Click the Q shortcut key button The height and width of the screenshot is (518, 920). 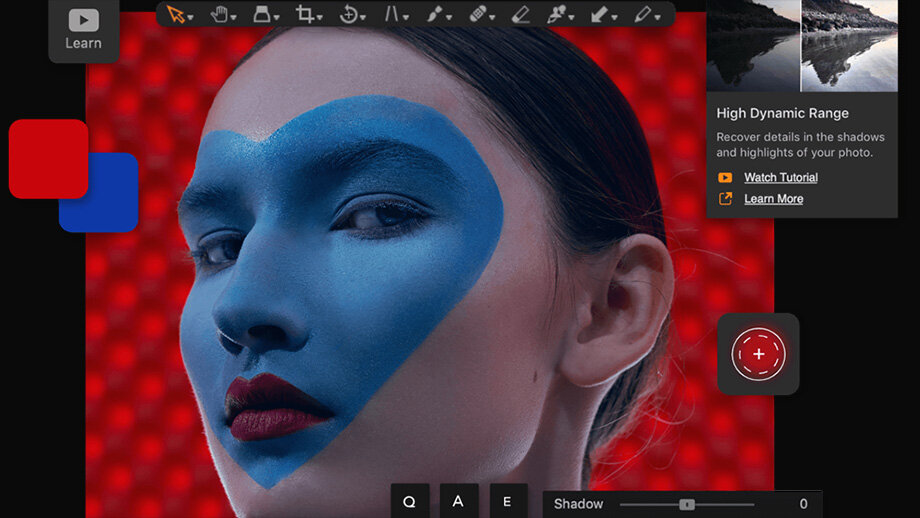click(x=410, y=502)
